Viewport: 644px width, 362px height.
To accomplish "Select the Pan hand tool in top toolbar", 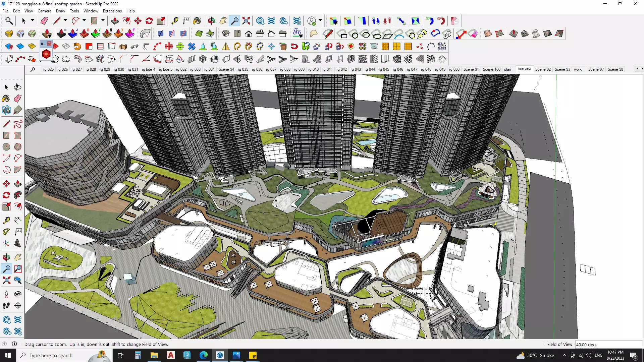I will 223,21.
